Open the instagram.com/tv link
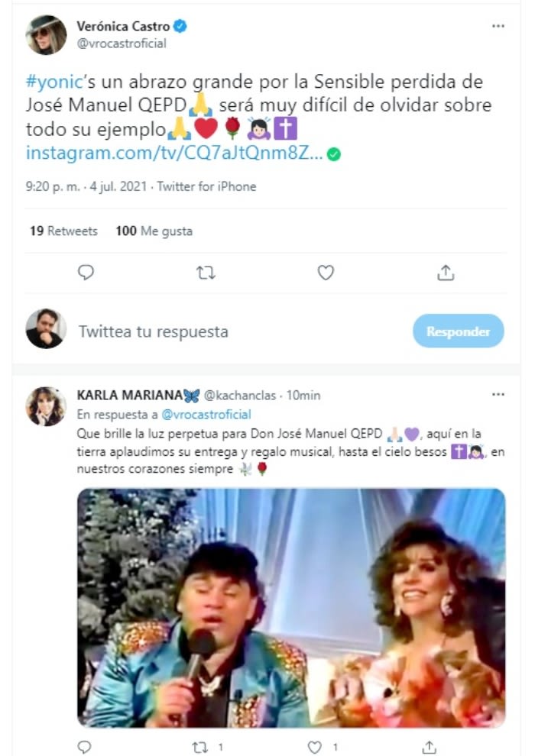Image resolution: width=535 pixels, height=756 pixels. [x=174, y=153]
